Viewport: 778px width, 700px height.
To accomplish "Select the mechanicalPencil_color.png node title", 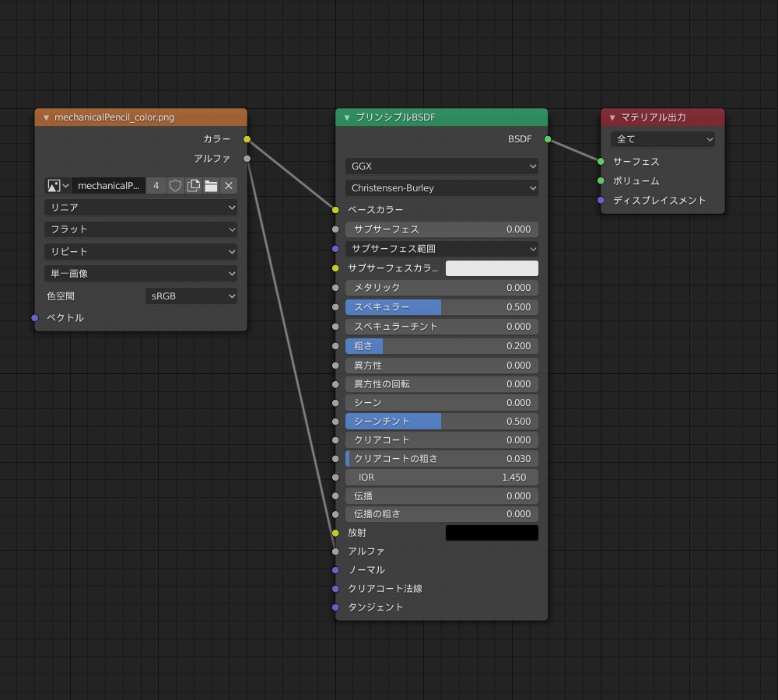I will point(114,117).
